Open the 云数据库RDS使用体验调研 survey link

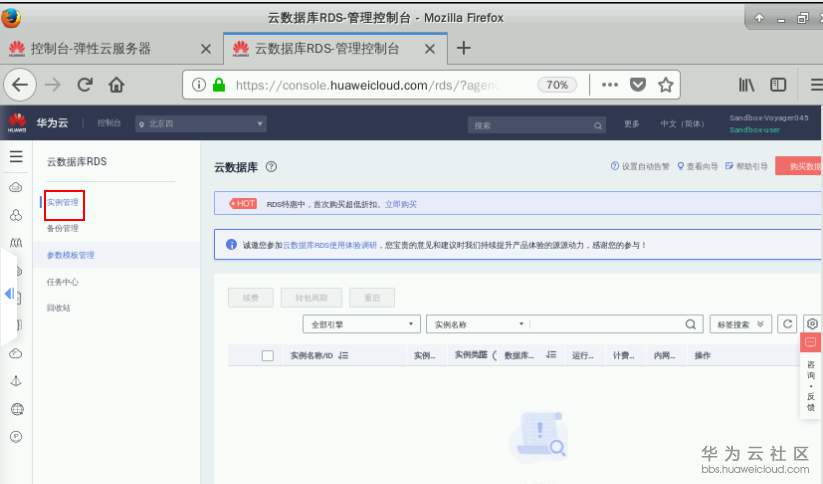pyautogui.click(x=330, y=245)
